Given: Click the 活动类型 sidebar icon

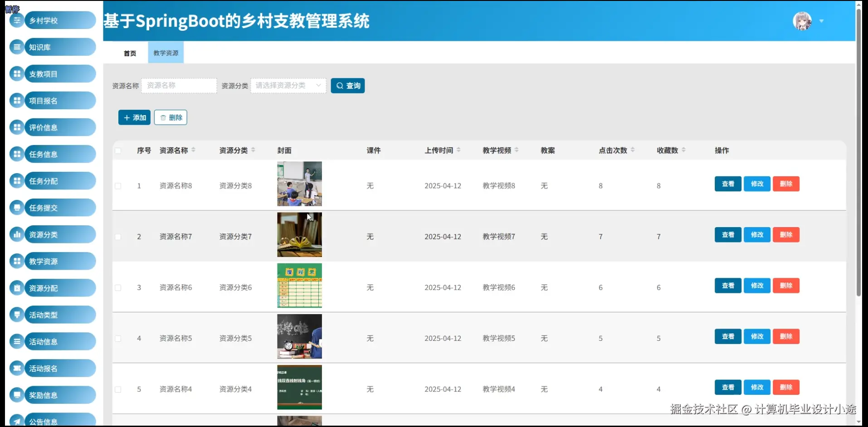Looking at the screenshot, I should click(17, 315).
